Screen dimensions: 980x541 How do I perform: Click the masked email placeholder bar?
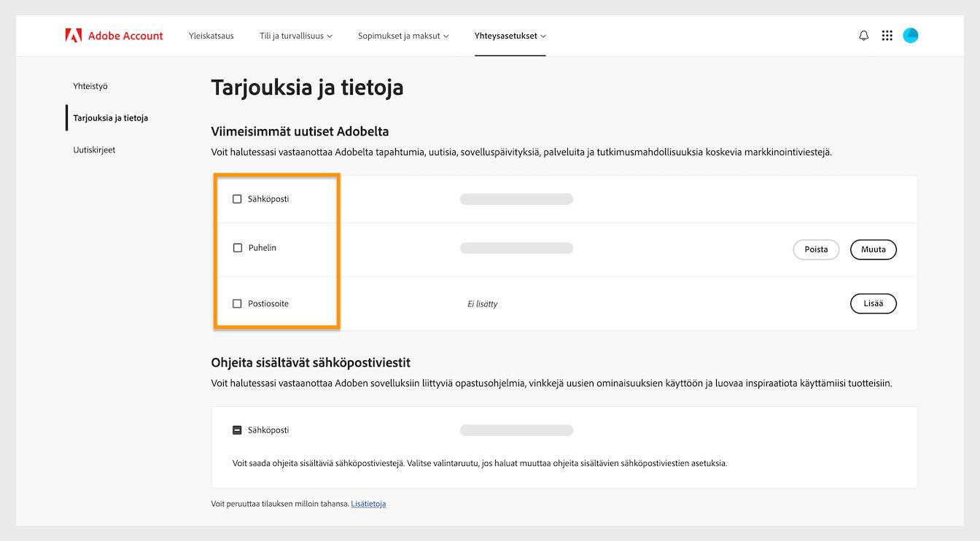point(516,198)
